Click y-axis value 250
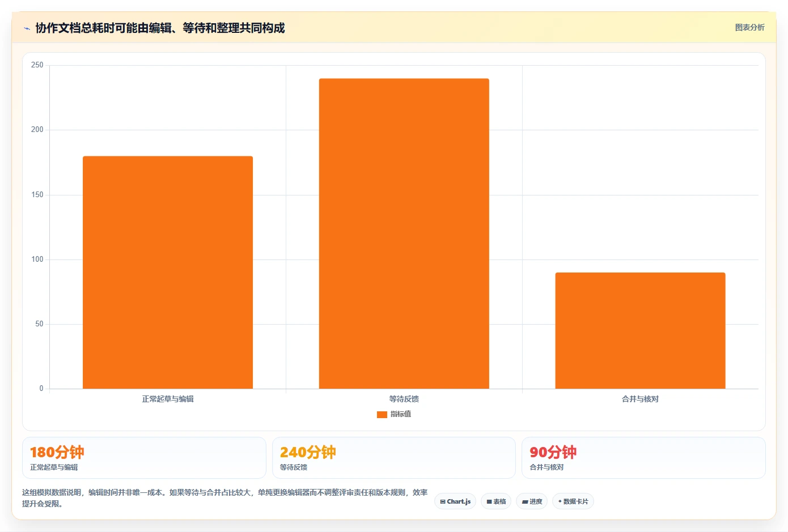Viewport: 788px width, 532px height. (37, 65)
